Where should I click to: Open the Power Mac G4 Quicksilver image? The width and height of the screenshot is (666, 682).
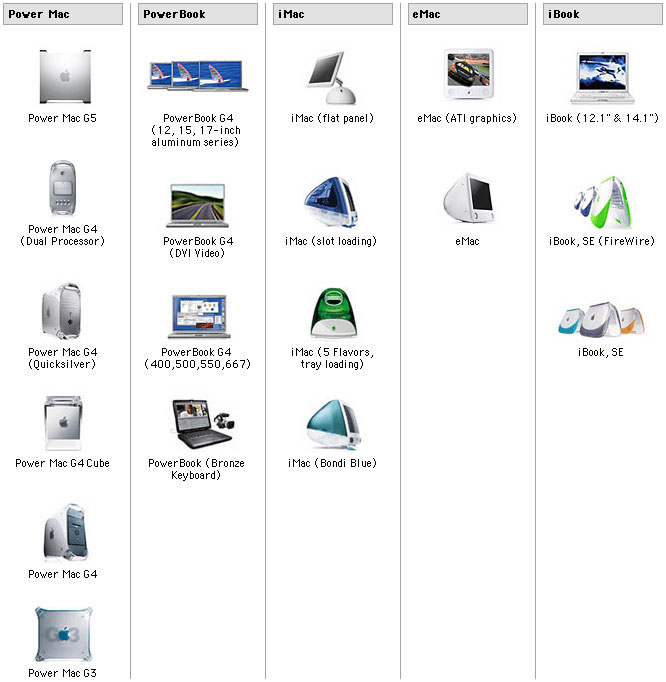click(x=62, y=311)
